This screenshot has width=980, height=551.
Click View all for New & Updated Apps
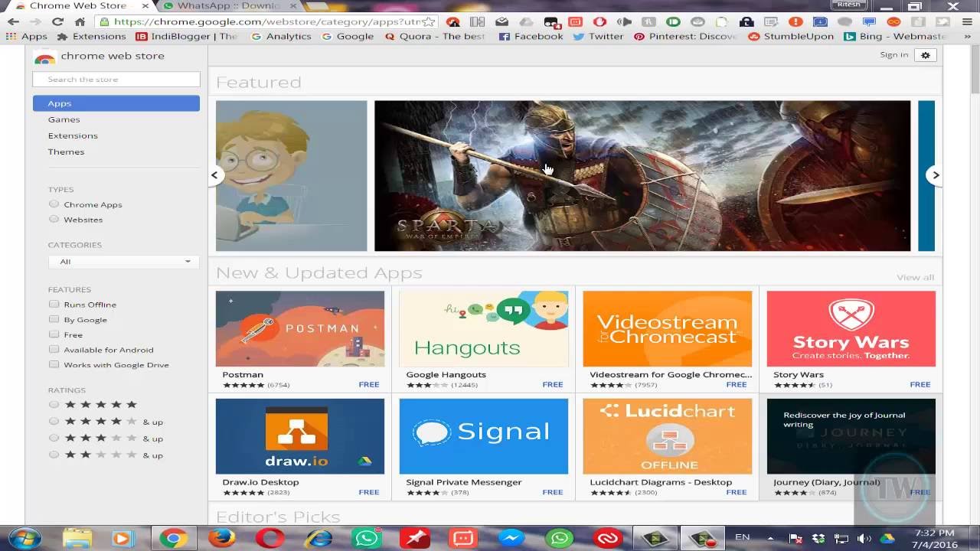pos(915,277)
